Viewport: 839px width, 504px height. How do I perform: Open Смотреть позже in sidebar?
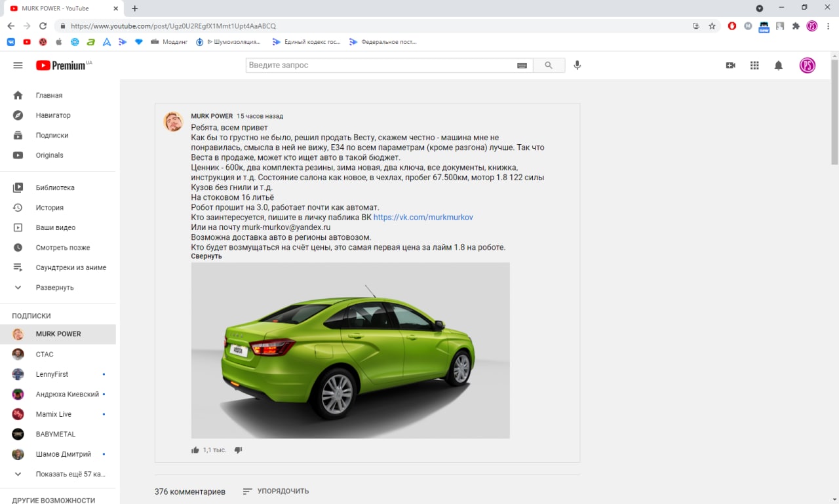click(58, 248)
